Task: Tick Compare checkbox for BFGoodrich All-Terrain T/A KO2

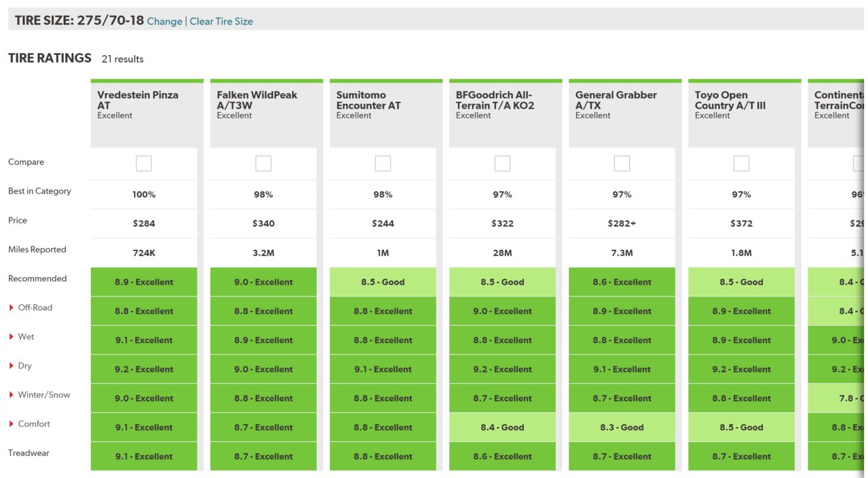Action: coord(502,164)
